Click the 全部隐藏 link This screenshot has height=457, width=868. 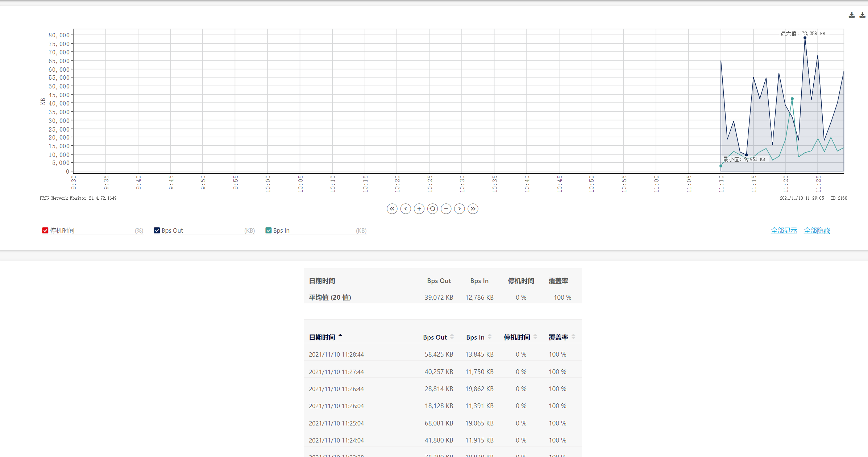tap(817, 230)
